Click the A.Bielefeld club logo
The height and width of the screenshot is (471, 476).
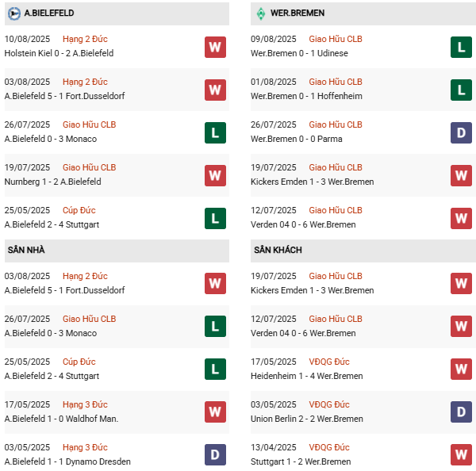pyautogui.click(x=14, y=13)
